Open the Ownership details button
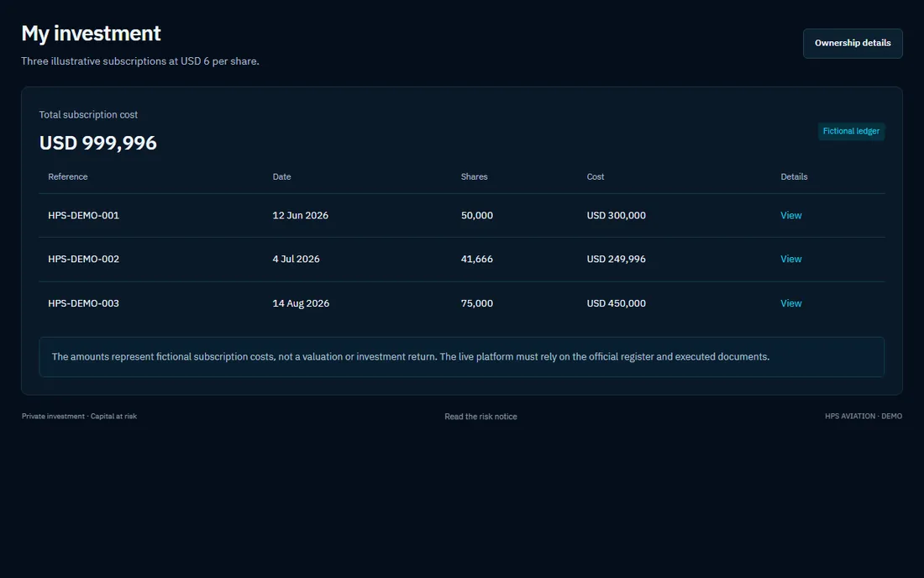The height and width of the screenshot is (578, 924). [x=852, y=43]
